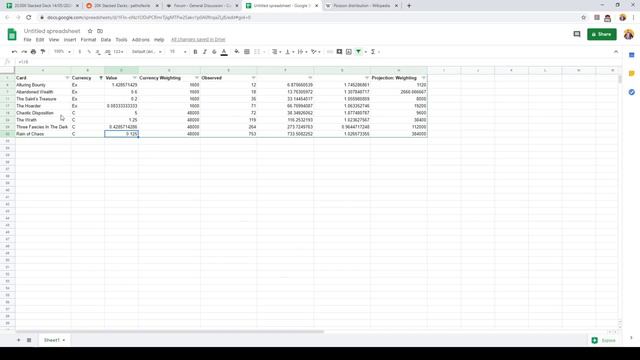Image resolution: width=640 pixels, height=360 pixels.
Task: Open the text color picker
Action: click(224, 52)
